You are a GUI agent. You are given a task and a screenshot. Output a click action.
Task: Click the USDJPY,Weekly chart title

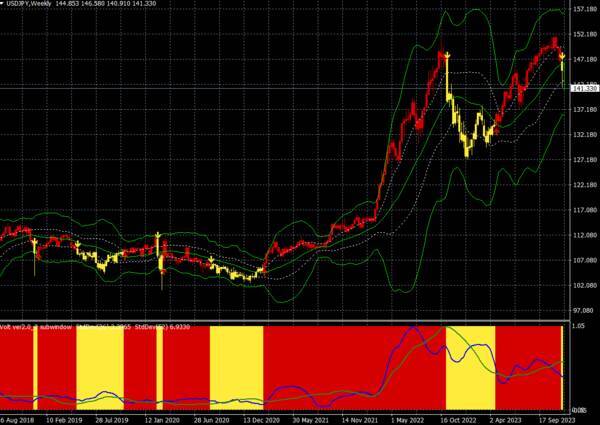click(x=32, y=5)
